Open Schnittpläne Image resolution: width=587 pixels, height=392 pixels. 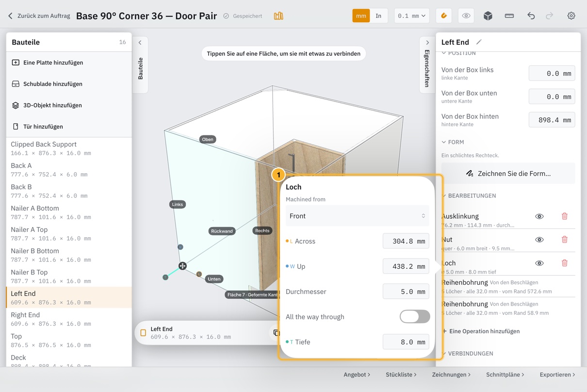(x=505, y=375)
